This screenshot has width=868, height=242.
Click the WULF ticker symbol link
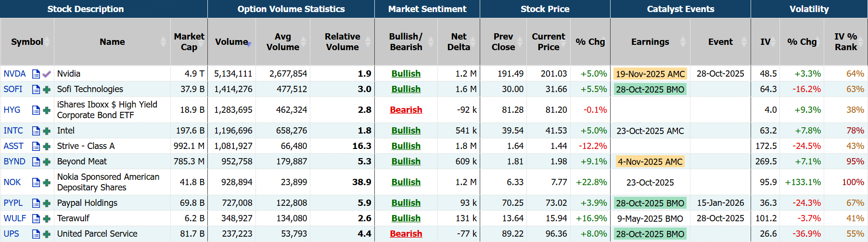click(x=14, y=218)
